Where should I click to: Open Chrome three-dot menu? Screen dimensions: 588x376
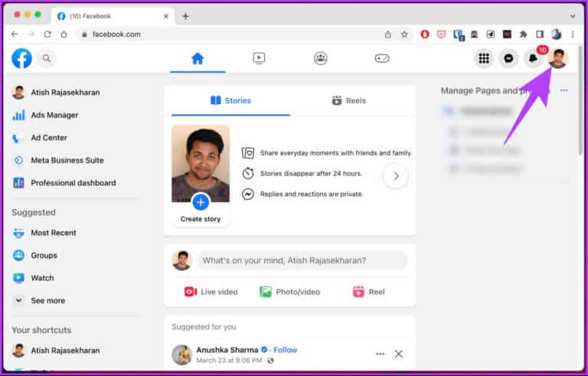pos(573,34)
